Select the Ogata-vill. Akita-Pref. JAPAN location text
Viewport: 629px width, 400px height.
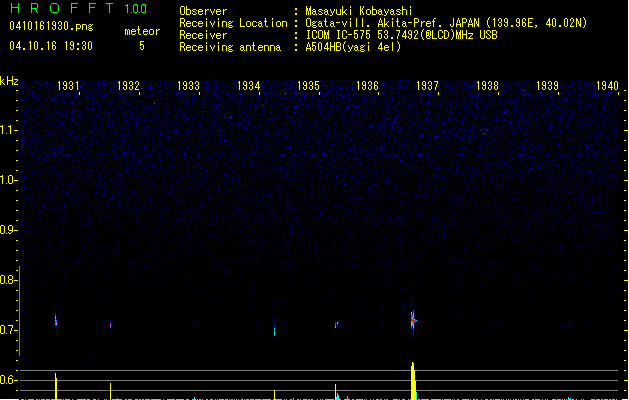446,23
